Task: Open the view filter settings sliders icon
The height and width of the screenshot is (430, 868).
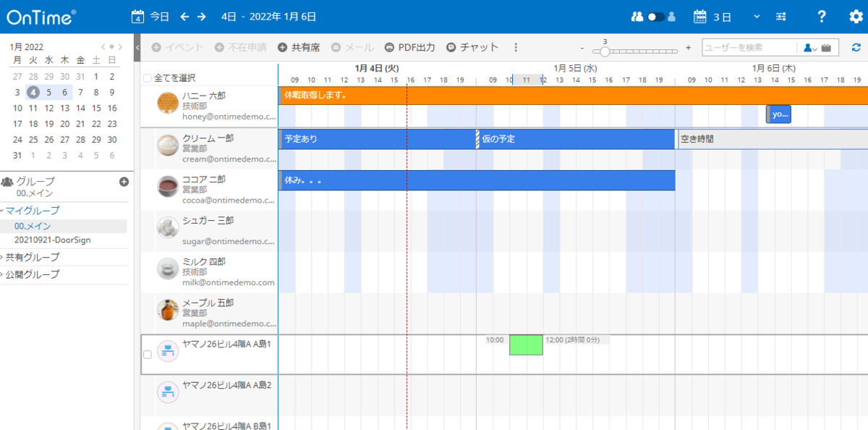Action: (x=781, y=17)
